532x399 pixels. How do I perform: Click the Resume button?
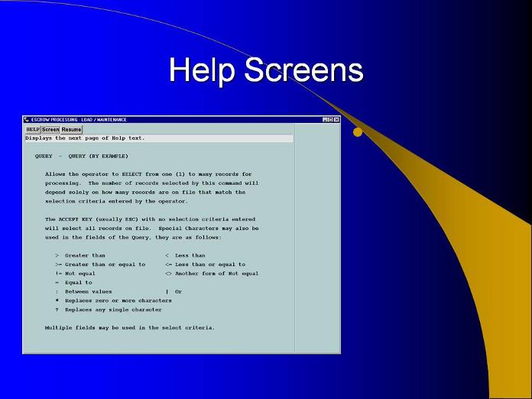pos(71,129)
